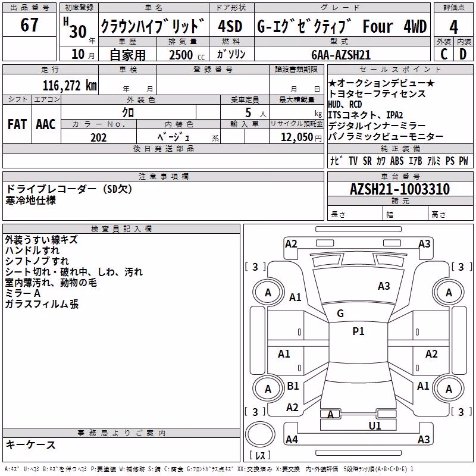Click the exterior grade C

(x=444, y=54)
